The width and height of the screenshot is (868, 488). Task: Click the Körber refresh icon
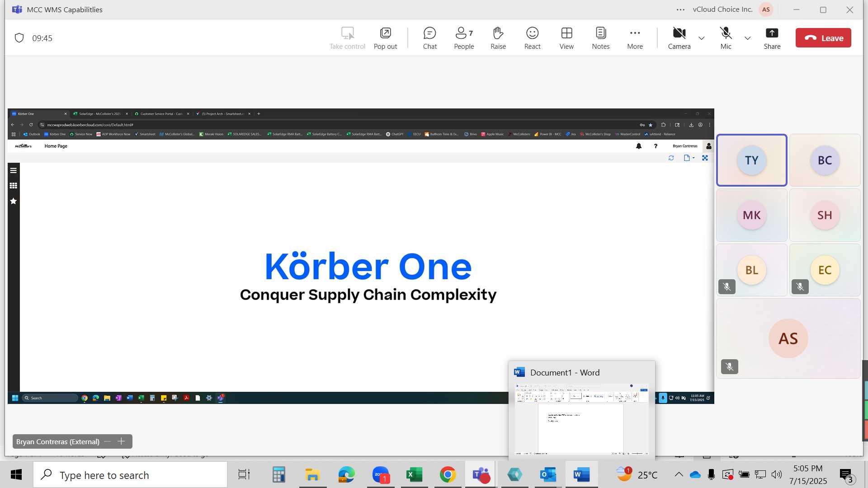(x=671, y=158)
